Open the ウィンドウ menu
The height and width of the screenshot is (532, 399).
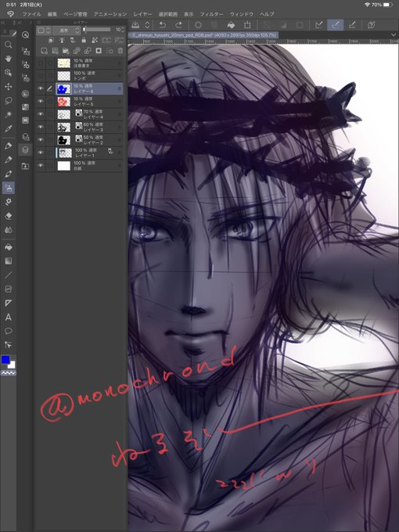241,14
